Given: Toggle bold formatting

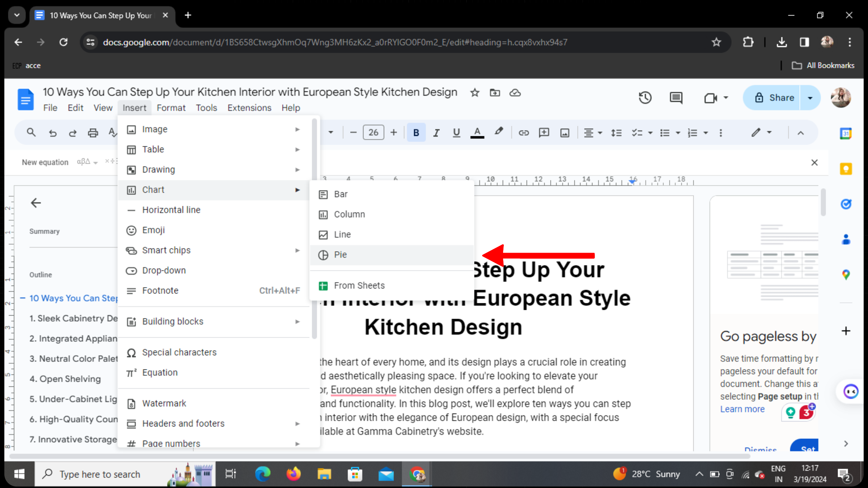Looking at the screenshot, I should coord(416,133).
